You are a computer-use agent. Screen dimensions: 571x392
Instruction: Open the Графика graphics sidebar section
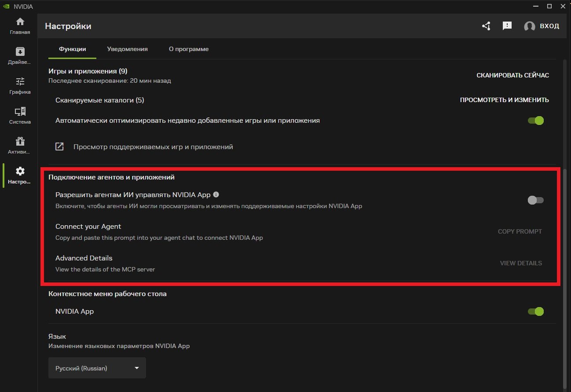pos(20,86)
